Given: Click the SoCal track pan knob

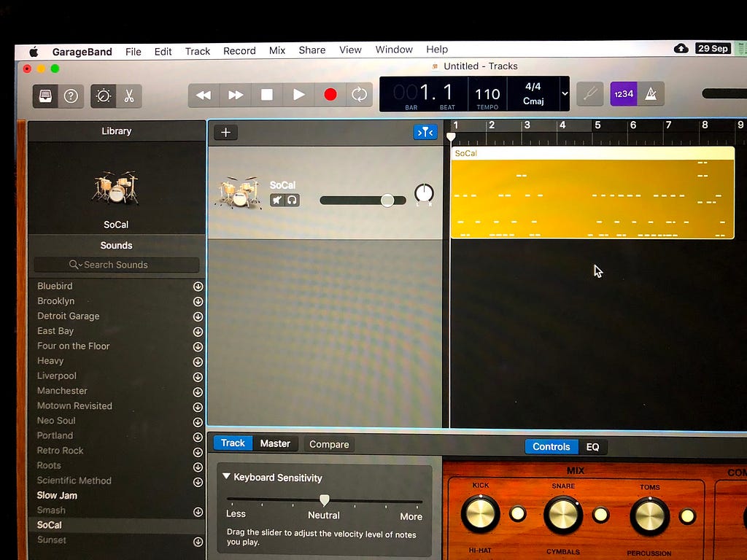Looking at the screenshot, I should tap(424, 193).
